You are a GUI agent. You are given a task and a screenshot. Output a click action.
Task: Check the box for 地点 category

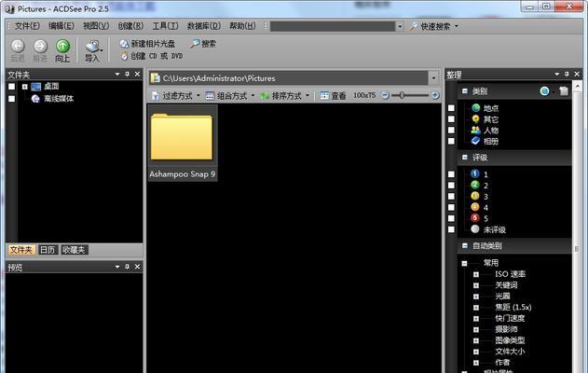[451, 108]
